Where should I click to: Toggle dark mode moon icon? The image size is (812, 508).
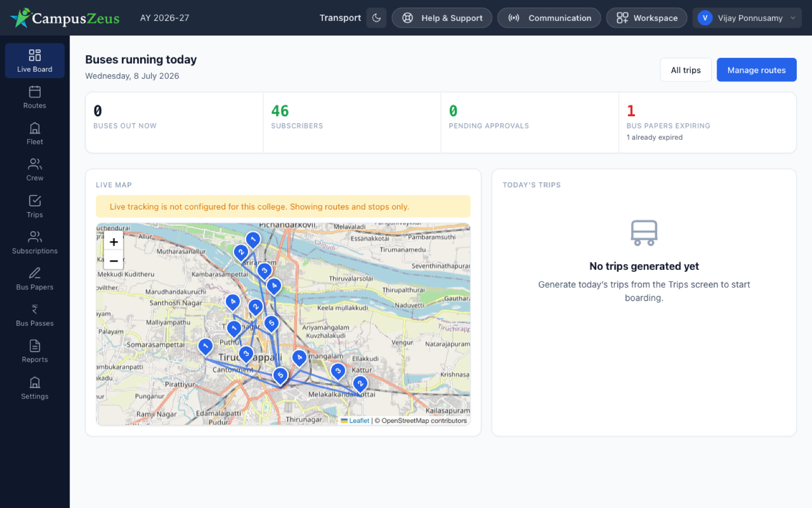pyautogui.click(x=377, y=18)
